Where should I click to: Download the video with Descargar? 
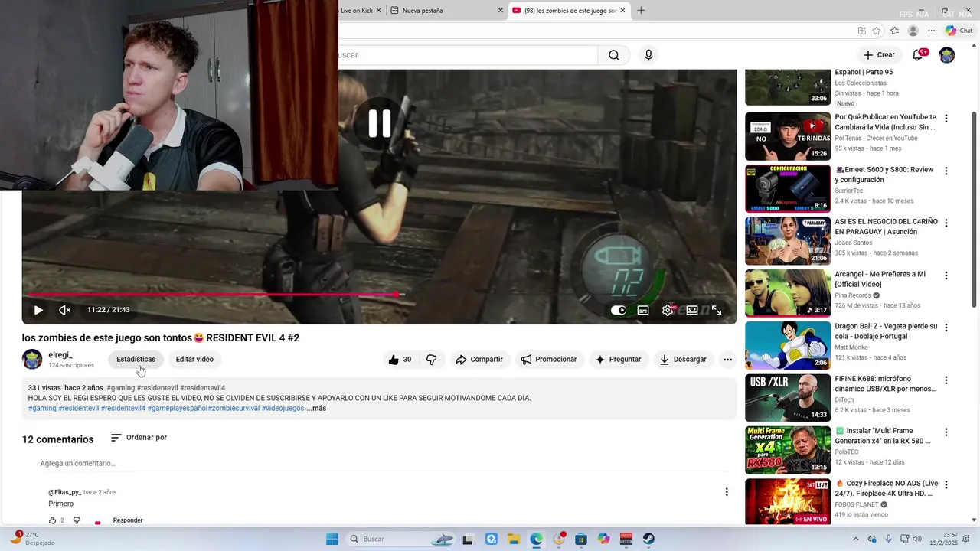pyautogui.click(x=684, y=359)
